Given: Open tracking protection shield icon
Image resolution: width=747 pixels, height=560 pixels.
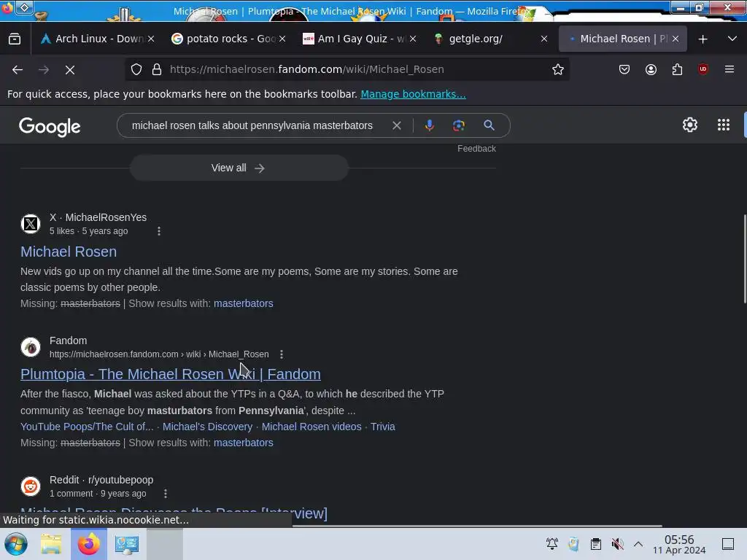Looking at the screenshot, I should 136,69.
